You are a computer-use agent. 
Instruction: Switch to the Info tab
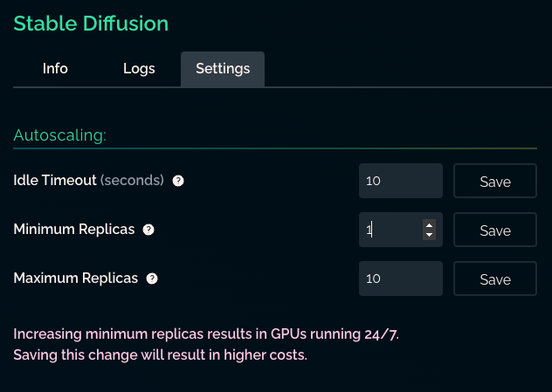pos(55,69)
